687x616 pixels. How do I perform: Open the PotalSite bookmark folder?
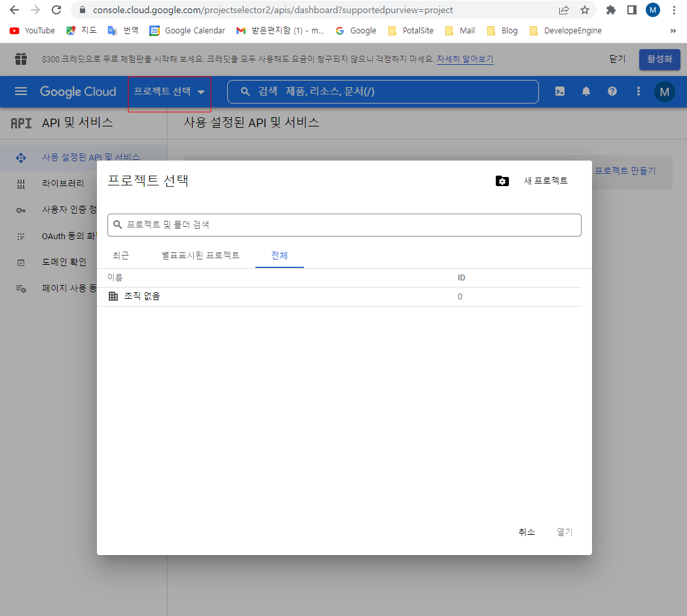click(x=411, y=31)
